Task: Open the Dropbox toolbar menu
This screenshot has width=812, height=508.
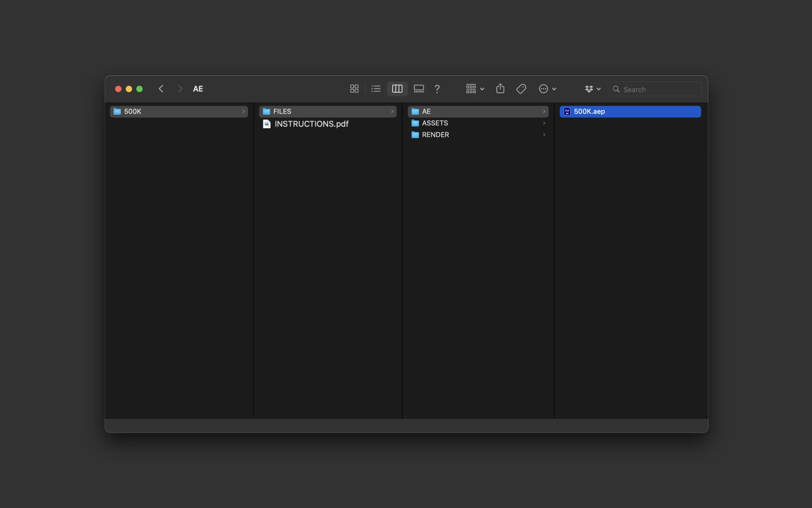Action: point(592,89)
